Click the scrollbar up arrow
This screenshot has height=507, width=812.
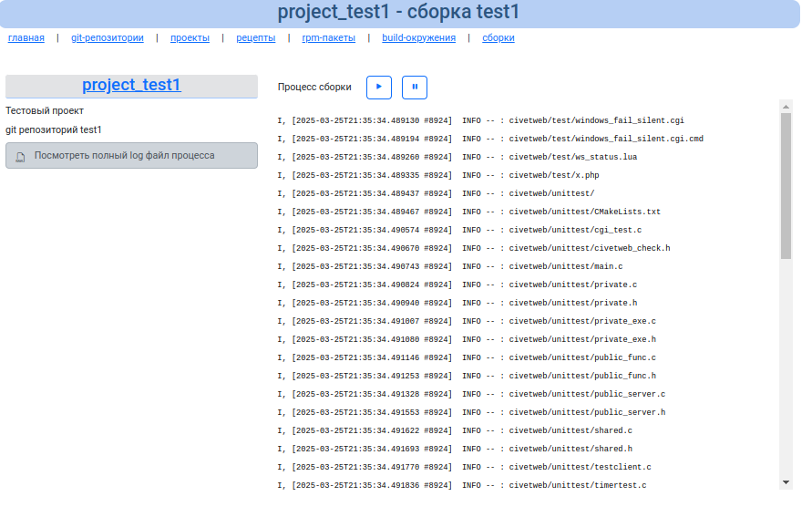click(786, 106)
